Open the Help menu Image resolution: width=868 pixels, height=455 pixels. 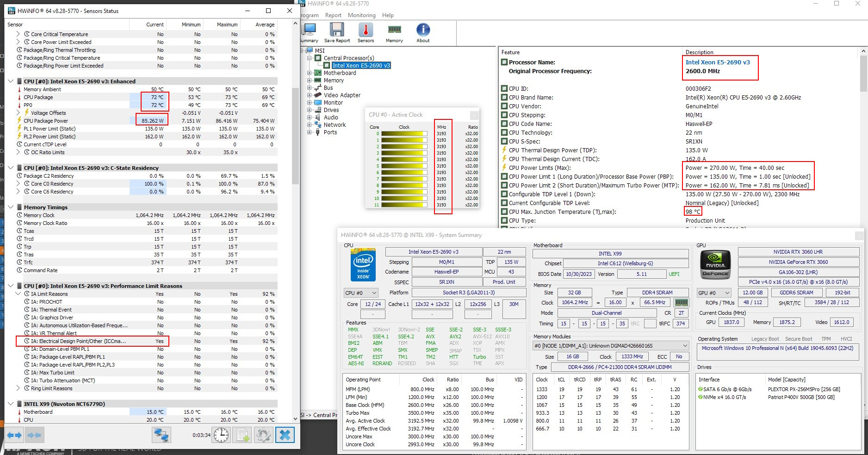pyautogui.click(x=388, y=15)
